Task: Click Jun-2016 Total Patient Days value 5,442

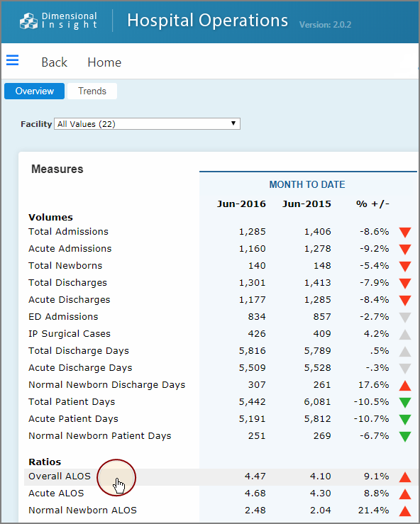Action: click(252, 402)
